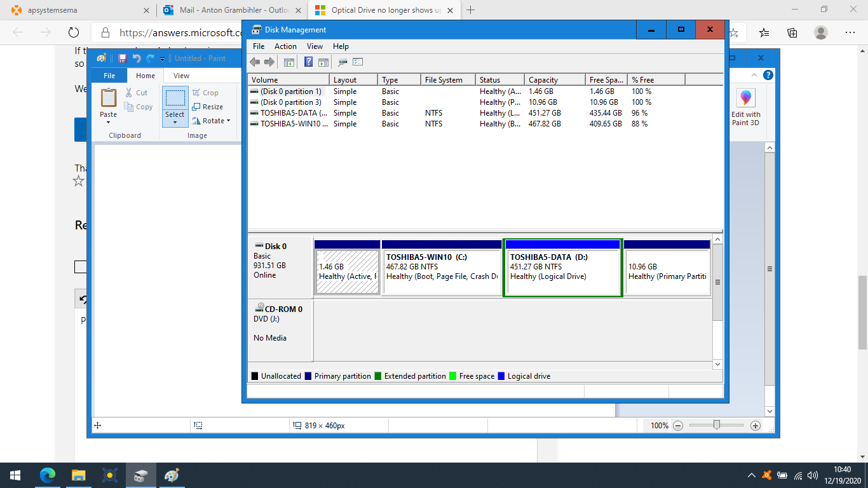Click Show/Hide Action Pane icon in Disk Management

click(x=323, y=62)
